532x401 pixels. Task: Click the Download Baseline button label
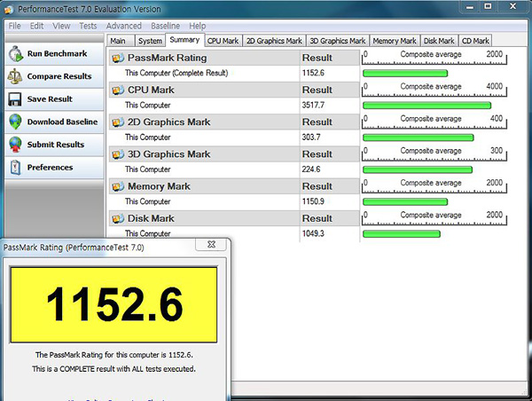click(62, 122)
